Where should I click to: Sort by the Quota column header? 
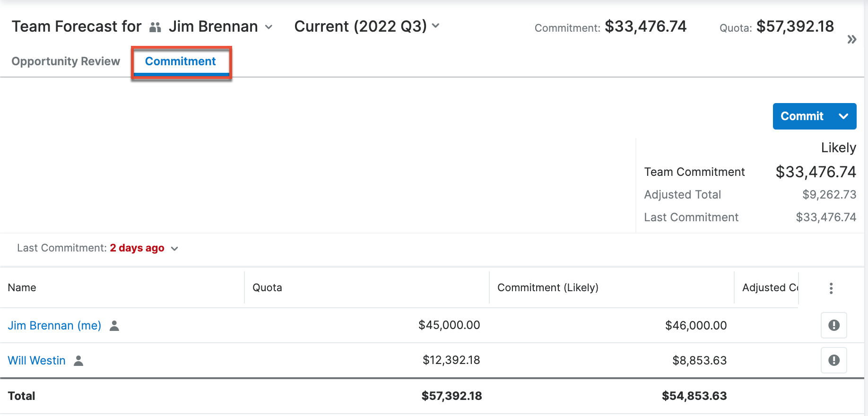pyautogui.click(x=267, y=288)
